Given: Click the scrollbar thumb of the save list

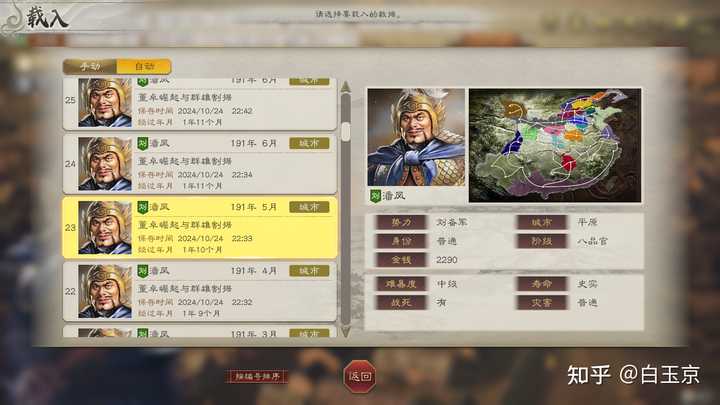Looking at the screenshot, I should pyautogui.click(x=346, y=131).
